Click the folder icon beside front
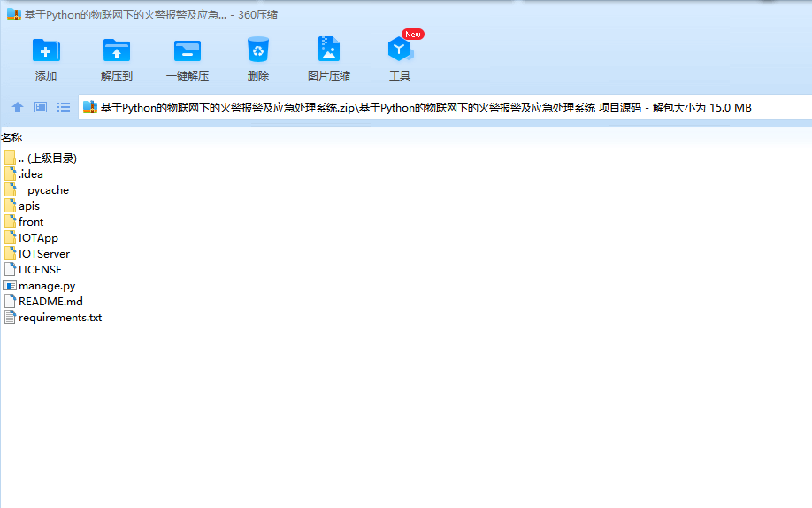 10,221
